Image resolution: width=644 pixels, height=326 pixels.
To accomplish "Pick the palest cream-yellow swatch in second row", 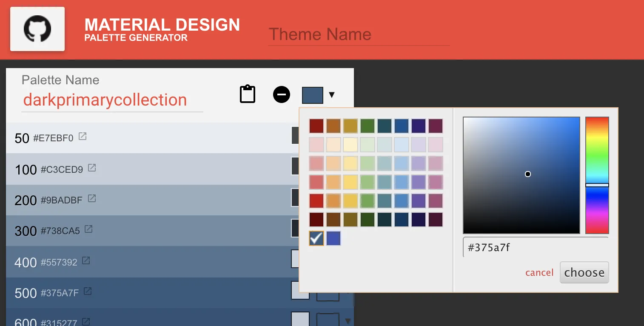I will (x=350, y=145).
